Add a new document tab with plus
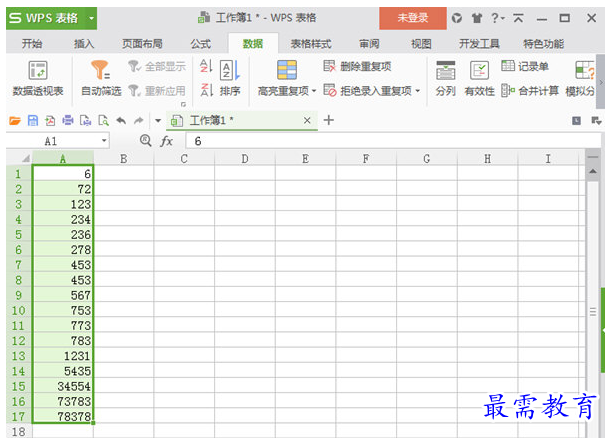The width and height of the screenshot is (605, 438). click(329, 120)
